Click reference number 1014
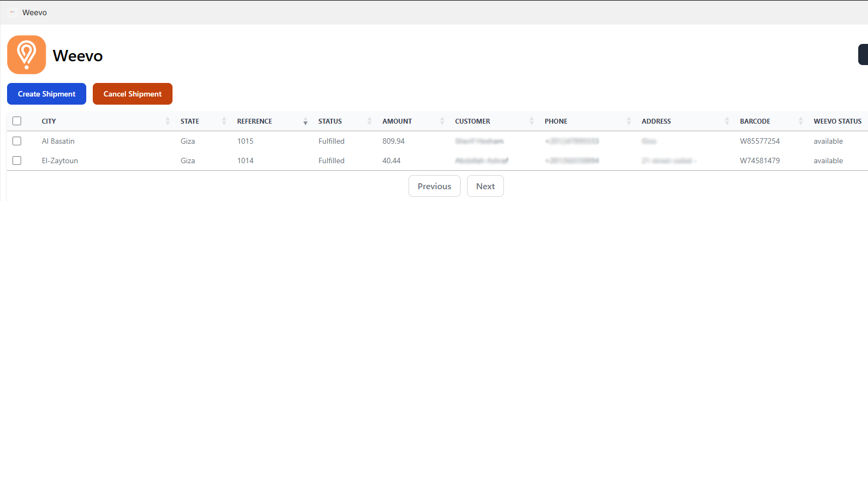868x488 pixels. click(245, 160)
